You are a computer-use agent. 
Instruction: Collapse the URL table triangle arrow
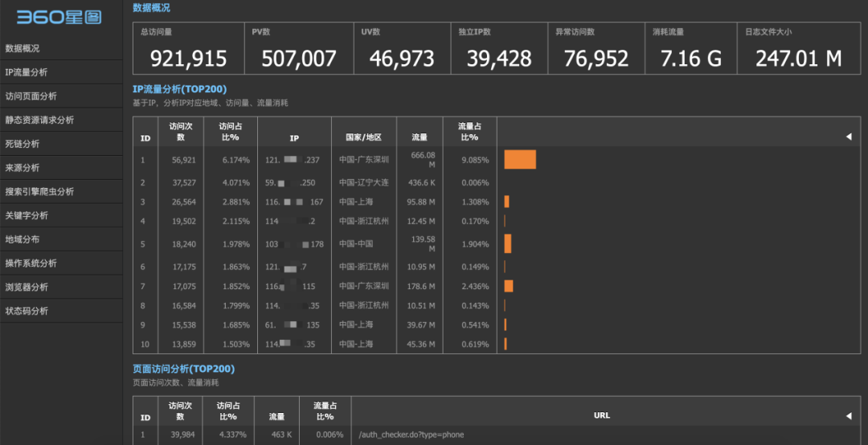click(x=849, y=415)
